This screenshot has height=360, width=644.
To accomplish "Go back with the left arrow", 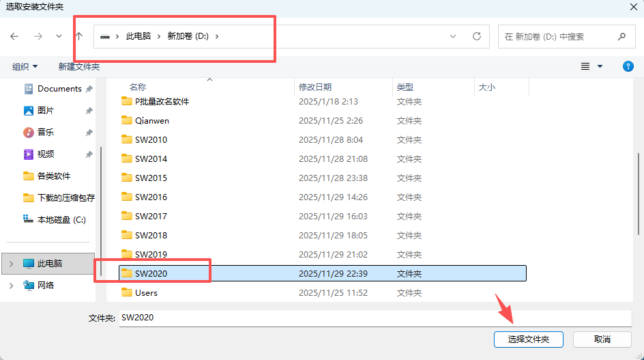I will (14, 36).
